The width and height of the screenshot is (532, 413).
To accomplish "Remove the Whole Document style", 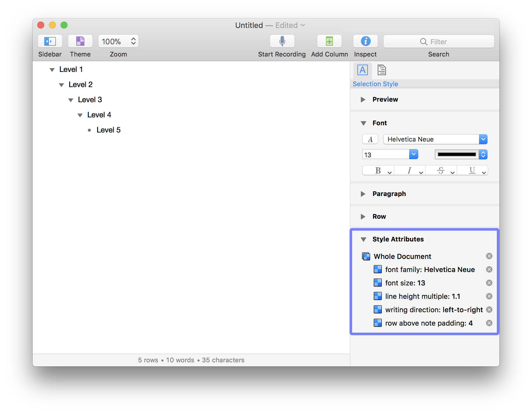I will pyautogui.click(x=489, y=256).
